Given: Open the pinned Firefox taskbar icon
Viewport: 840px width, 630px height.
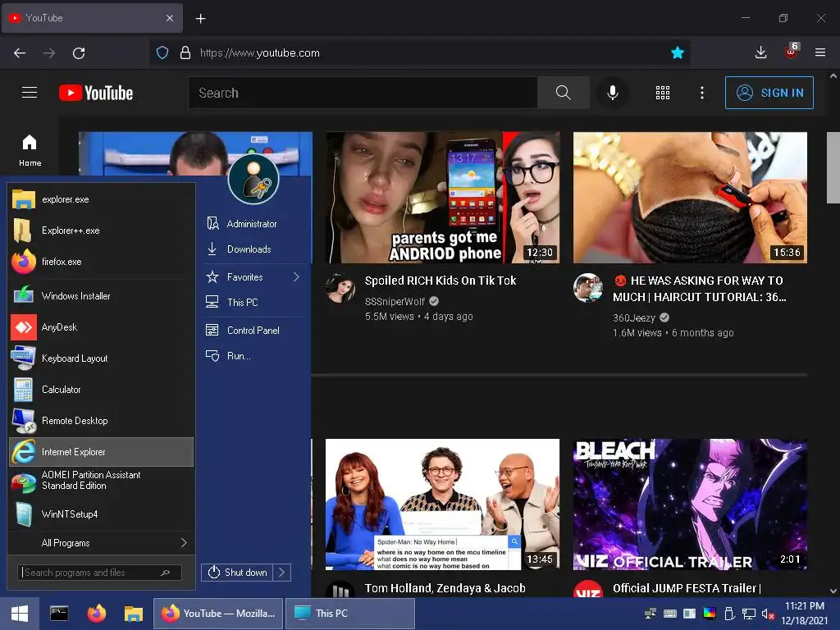Looking at the screenshot, I should tap(97, 614).
